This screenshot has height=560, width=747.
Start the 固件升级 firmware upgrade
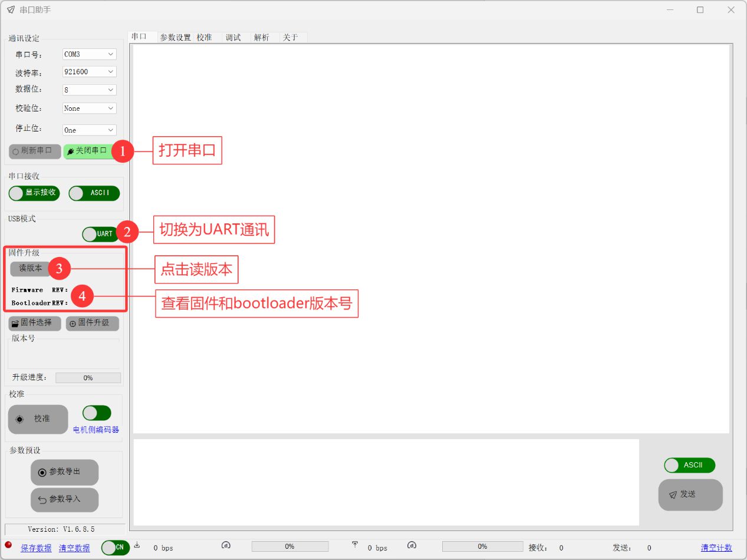92,323
